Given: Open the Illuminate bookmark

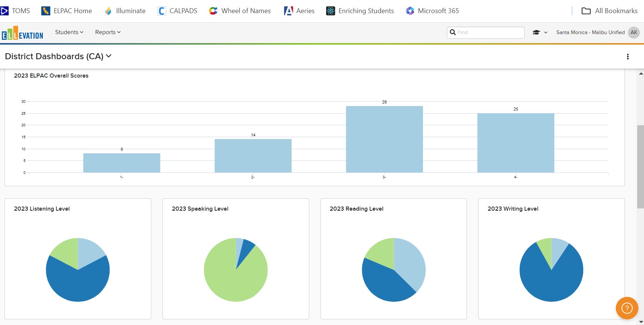Looking at the screenshot, I should pyautogui.click(x=125, y=11).
